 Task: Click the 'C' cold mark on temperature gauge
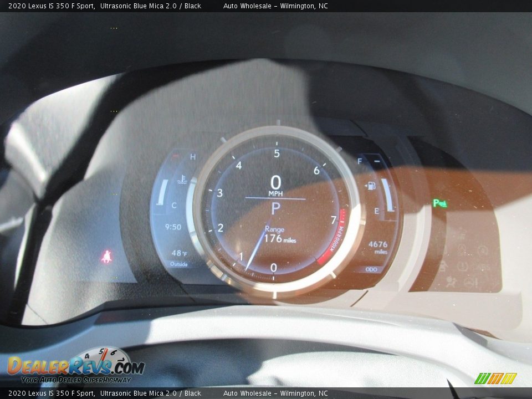(x=174, y=205)
